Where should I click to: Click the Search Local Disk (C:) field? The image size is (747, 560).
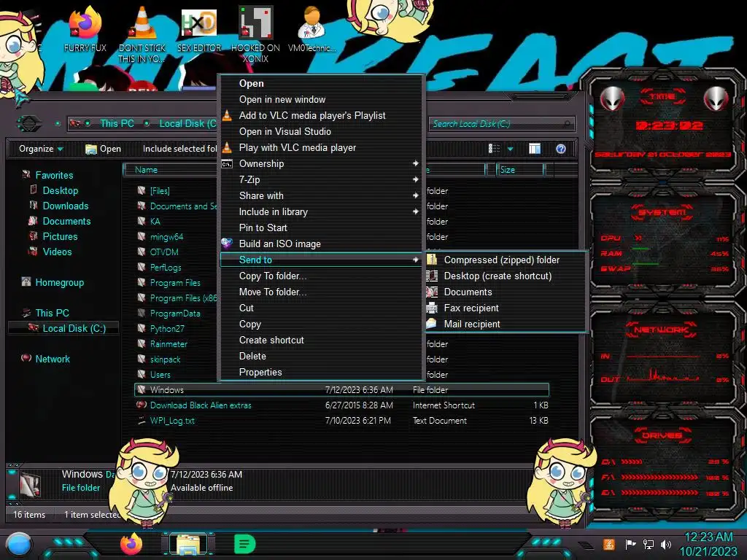click(500, 124)
